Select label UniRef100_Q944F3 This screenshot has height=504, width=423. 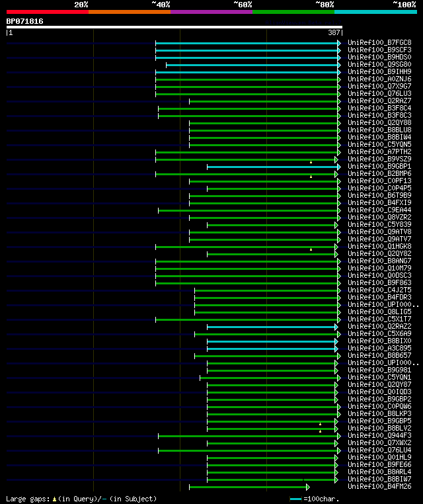pos(379,435)
